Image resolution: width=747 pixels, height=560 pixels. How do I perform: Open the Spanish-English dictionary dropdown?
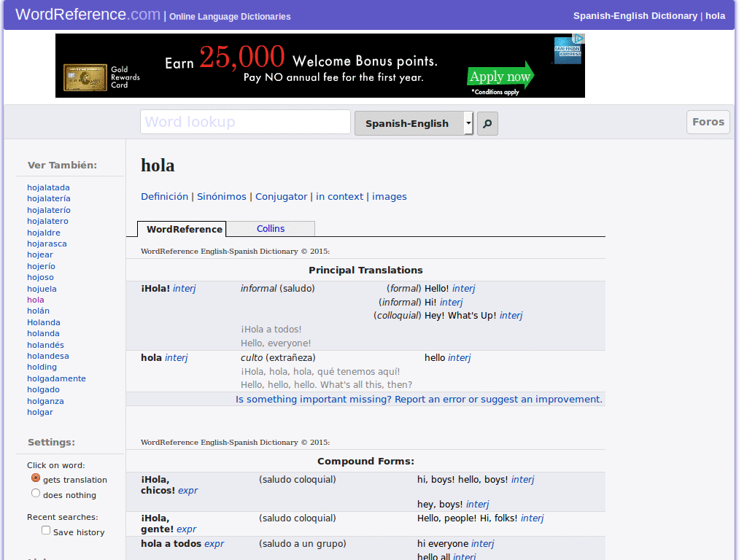414,123
